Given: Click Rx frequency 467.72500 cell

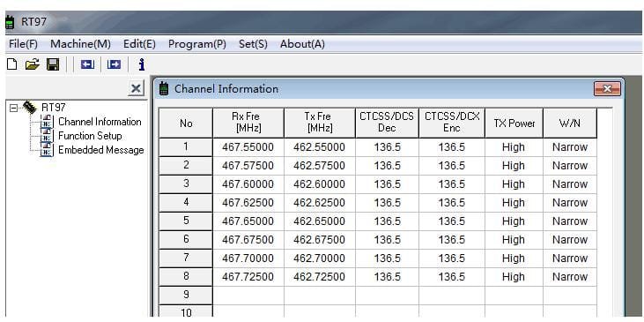Looking at the screenshot, I should [x=248, y=277].
